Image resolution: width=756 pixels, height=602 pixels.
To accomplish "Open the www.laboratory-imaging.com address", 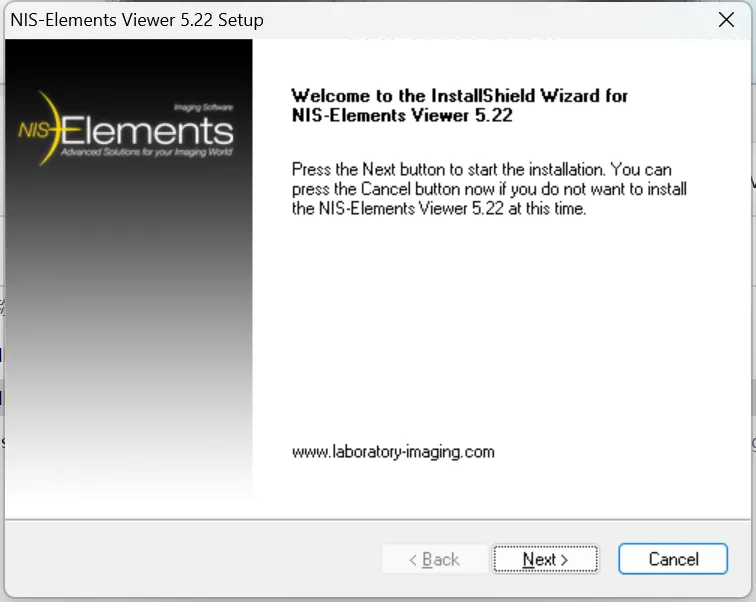I will pos(393,452).
